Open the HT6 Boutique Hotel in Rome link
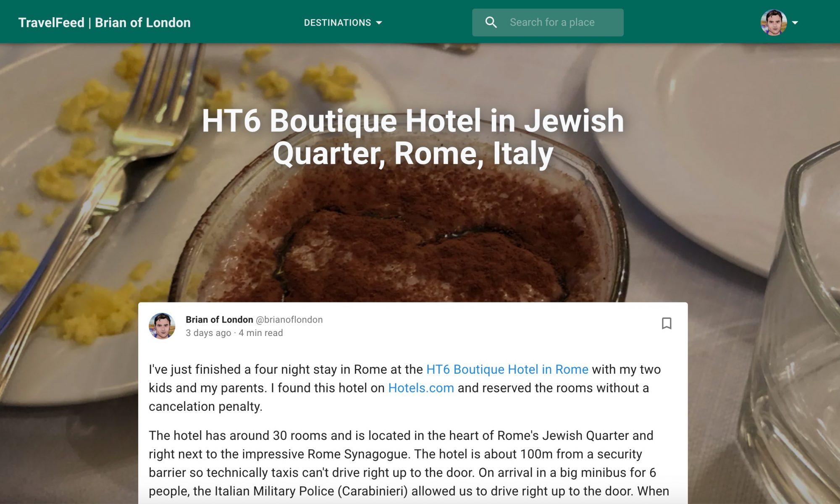 (507, 369)
